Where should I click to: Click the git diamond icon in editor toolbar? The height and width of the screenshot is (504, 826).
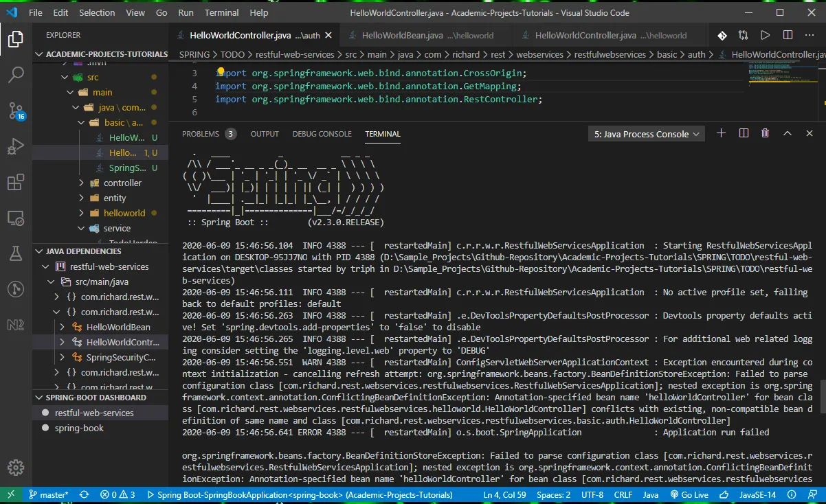point(722,35)
